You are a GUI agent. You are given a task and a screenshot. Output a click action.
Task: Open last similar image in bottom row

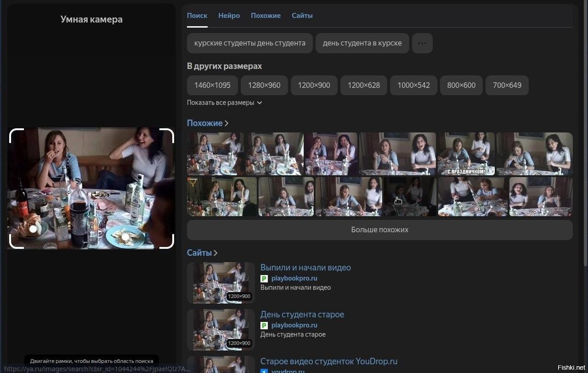541,196
